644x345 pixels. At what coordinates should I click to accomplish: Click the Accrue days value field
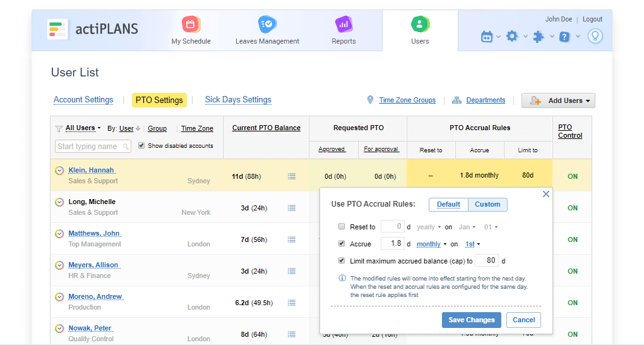pos(393,243)
